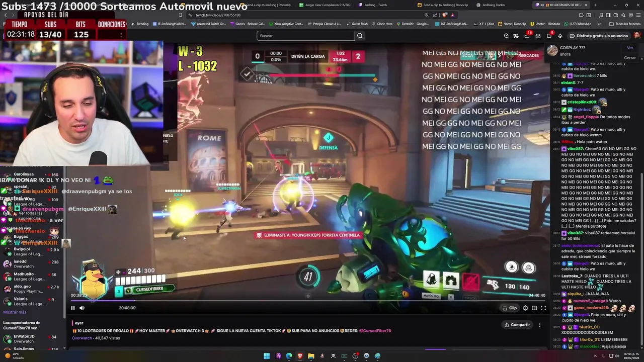Open Home | Donoclip bookmark
This screenshot has height=362, width=644.
[x=512, y=24]
